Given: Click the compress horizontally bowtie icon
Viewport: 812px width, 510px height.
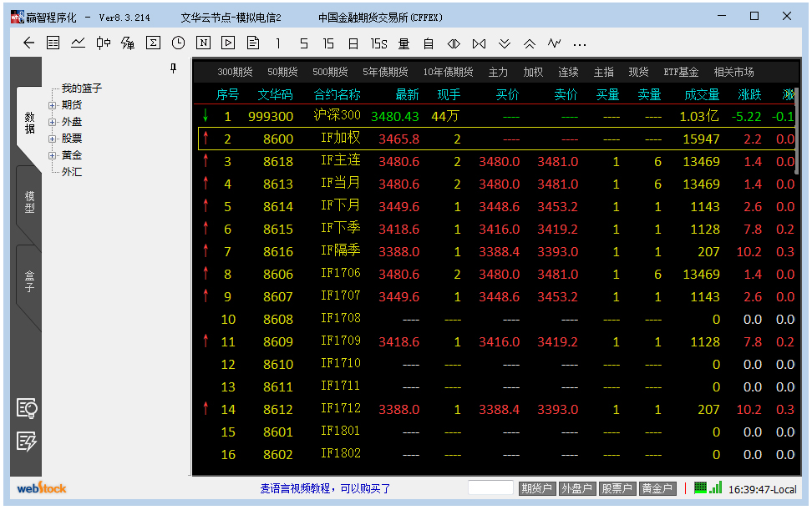Looking at the screenshot, I should pos(479,43).
